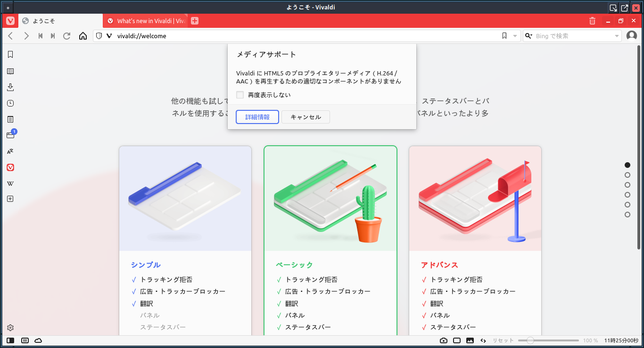
Task: Select sixth page indicator dot
Action: coord(627,215)
